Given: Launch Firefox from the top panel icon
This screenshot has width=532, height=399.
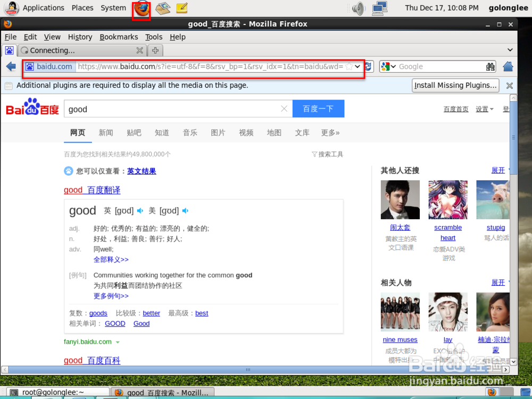Looking at the screenshot, I should pos(142,9).
